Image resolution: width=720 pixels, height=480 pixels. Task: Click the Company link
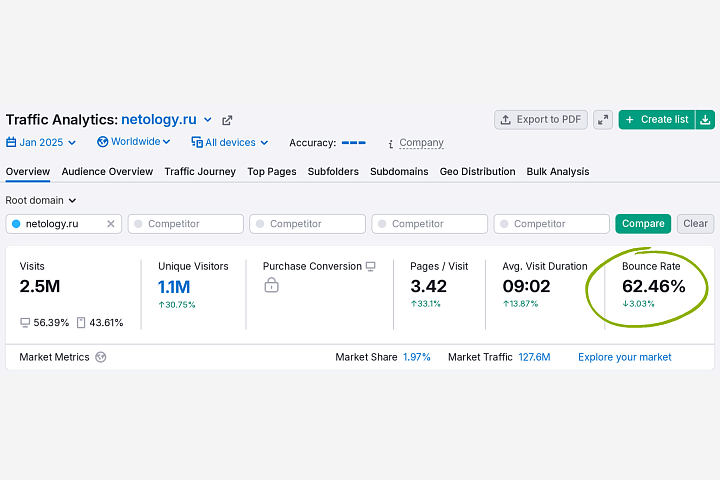[x=422, y=143]
